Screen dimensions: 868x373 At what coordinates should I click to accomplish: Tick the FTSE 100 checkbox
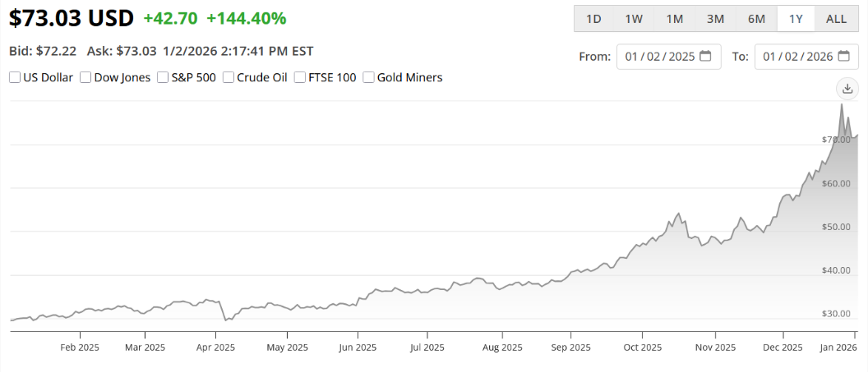click(300, 78)
